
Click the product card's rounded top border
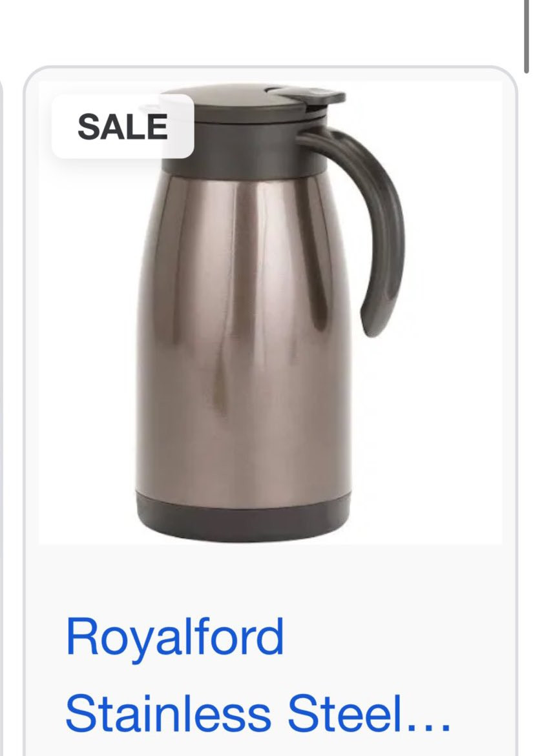[270, 67]
